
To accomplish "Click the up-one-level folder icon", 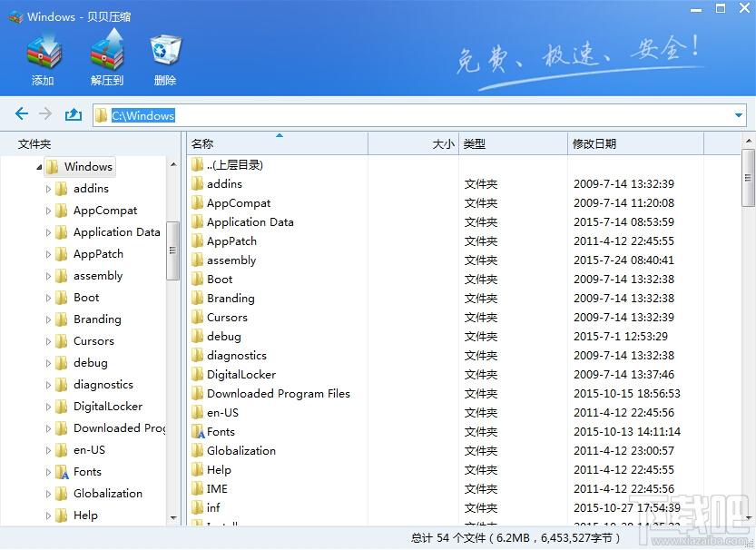I will [74, 114].
